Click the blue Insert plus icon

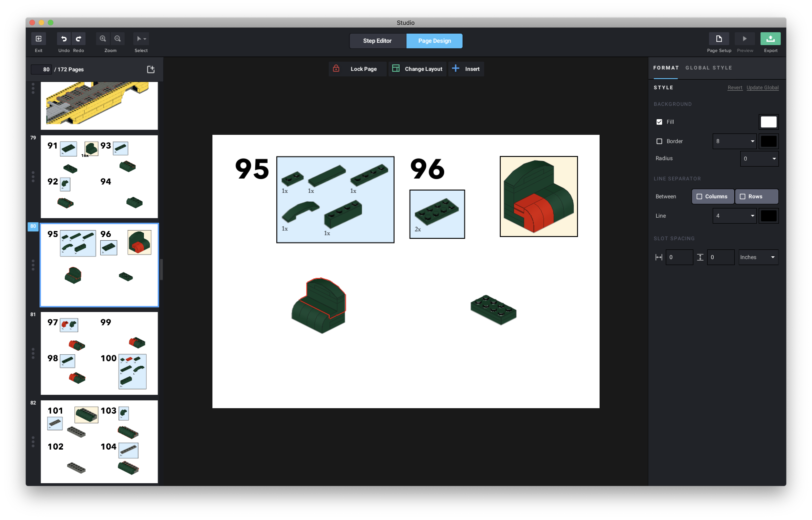pyautogui.click(x=455, y=69)
